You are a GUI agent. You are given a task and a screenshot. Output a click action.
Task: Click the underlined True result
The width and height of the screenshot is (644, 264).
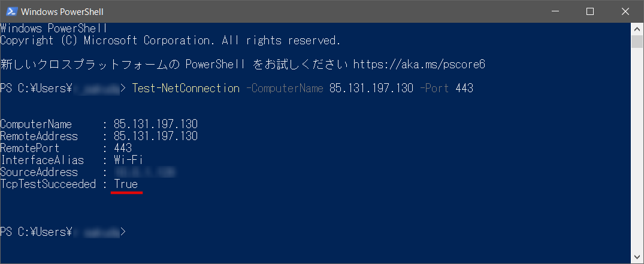pyautogui.click(x=126, y=184)
